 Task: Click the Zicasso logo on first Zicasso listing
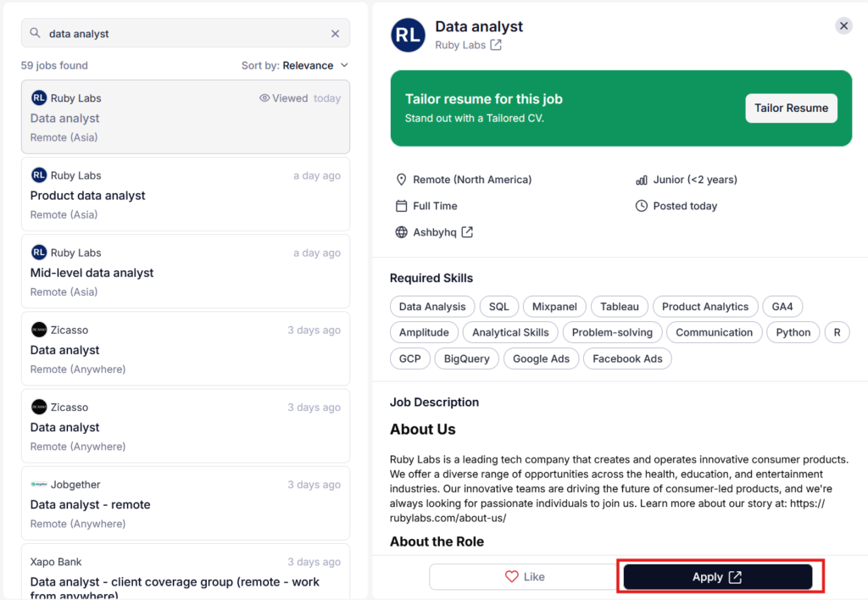point(39,330)
